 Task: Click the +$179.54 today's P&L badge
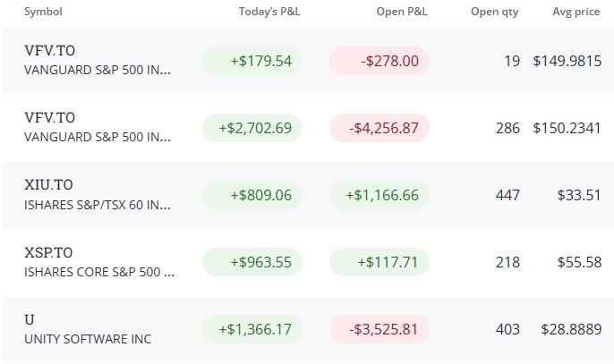pyautogui.click(x=252, y=61)
